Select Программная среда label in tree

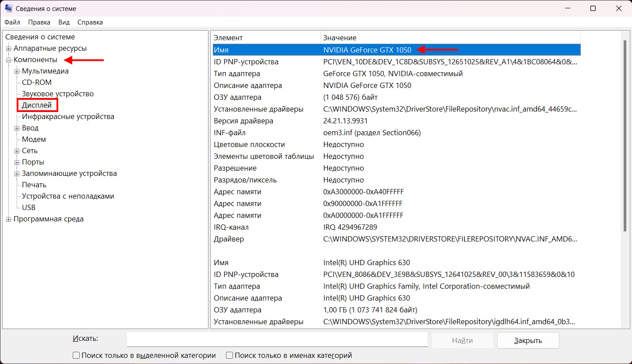[49, 219]
